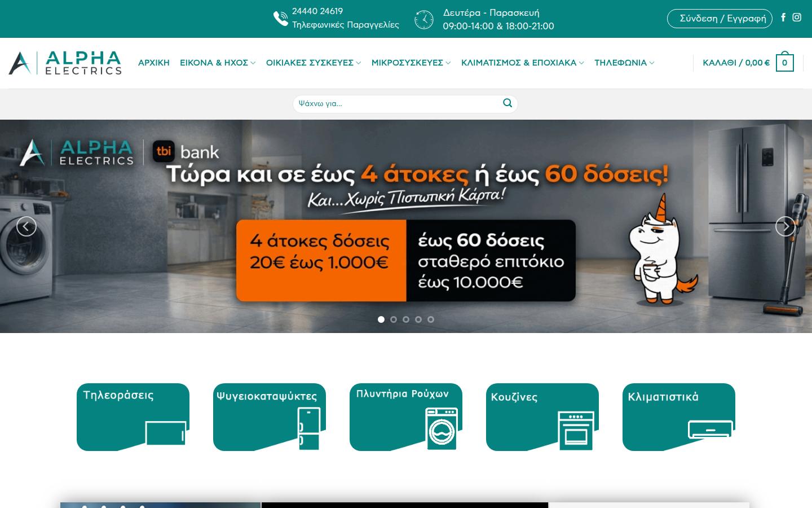This screenshot has height=508, width=812.
Task: Select the third slider dot
Action: (x=406, y=319)
